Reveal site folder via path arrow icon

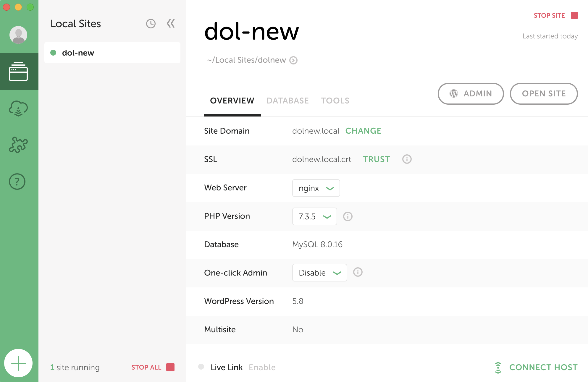coord(293,60)
